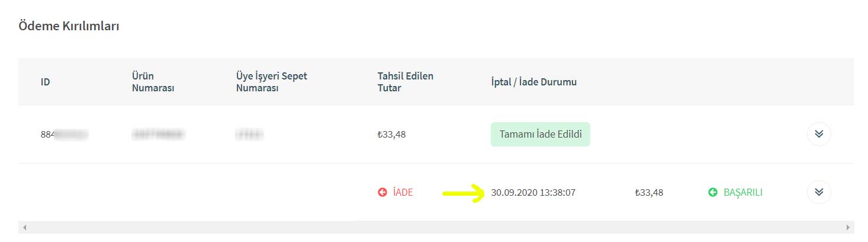Click the yellow arrow pointing at the date
The width and height of the screenshot is (868, 242).
coord(462,193)
